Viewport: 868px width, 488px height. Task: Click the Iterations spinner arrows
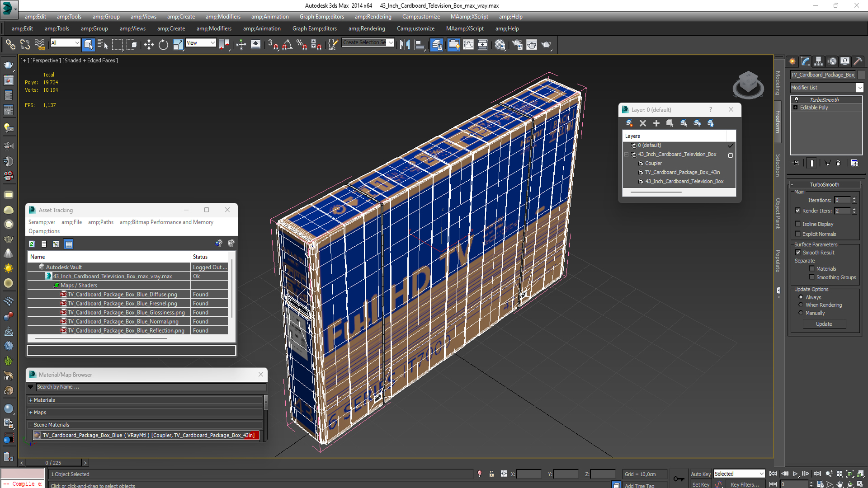(854, 200)
